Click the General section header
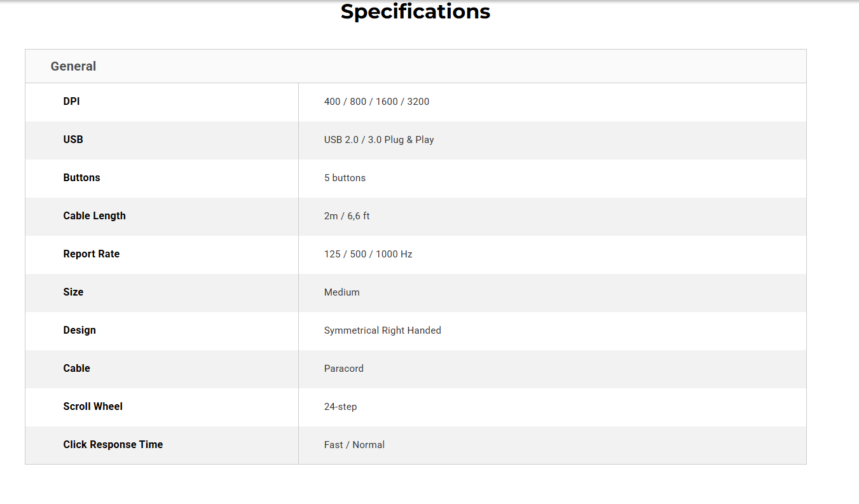Image resolution: width=859 pixels, height=504 pixels. click(x=73, y=66)
